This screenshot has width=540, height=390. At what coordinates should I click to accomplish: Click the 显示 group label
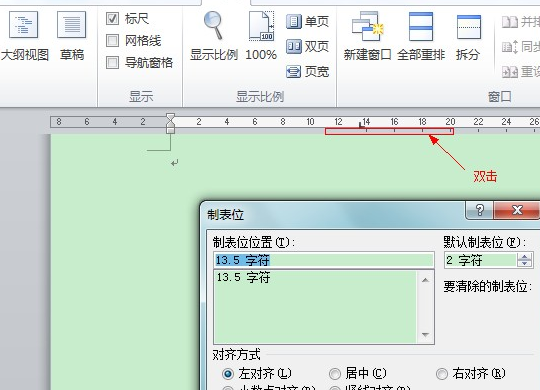click(141, 96)
